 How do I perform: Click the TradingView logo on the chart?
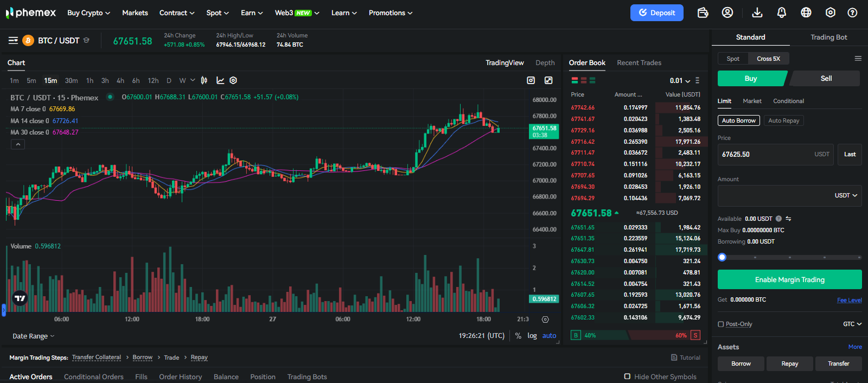point(20,298)
